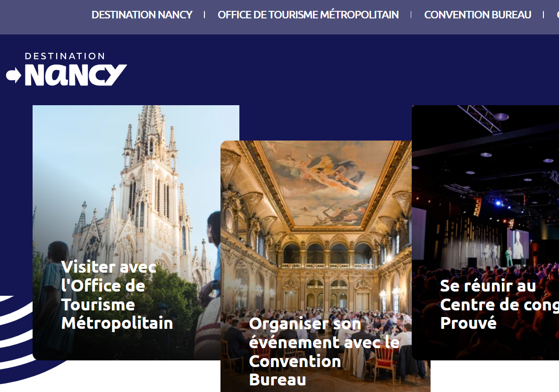Go to CONVENTION BUREAU in top navigation
This screenshot has width=559, height=392.
tap(478, 15)
